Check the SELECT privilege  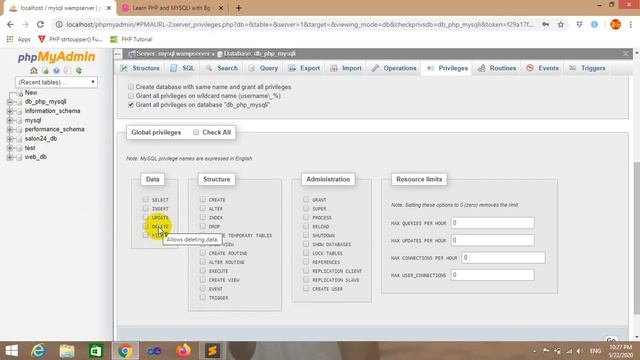coord(146,199)
